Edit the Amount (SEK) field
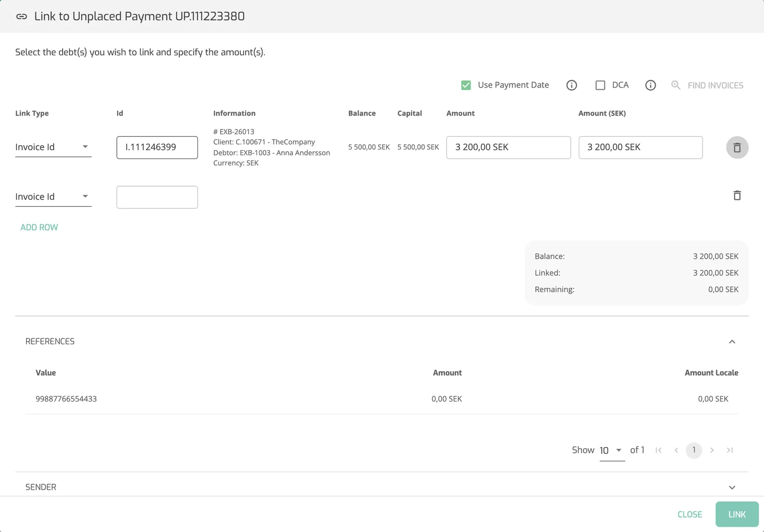 pos(640,147)
